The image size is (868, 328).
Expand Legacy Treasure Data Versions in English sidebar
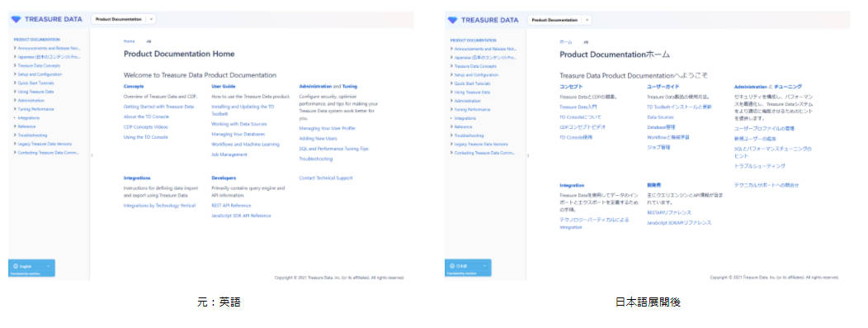43,144
